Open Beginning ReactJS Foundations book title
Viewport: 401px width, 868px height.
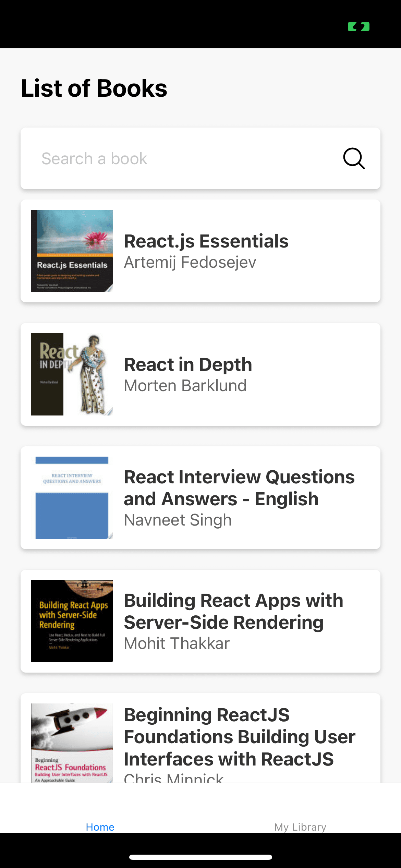click(x=239, y=737)
